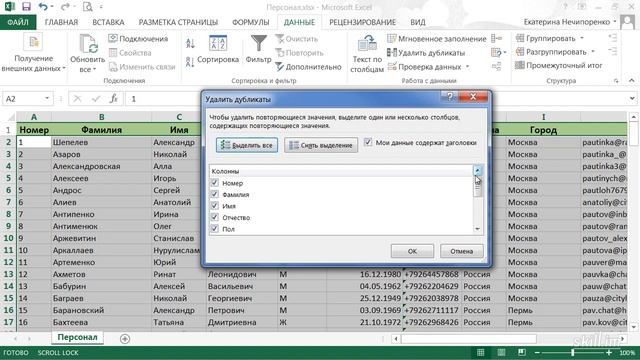Open the Сортировка dialog button
The height and width of the screenshot is (360, 640).
[218, 49]
